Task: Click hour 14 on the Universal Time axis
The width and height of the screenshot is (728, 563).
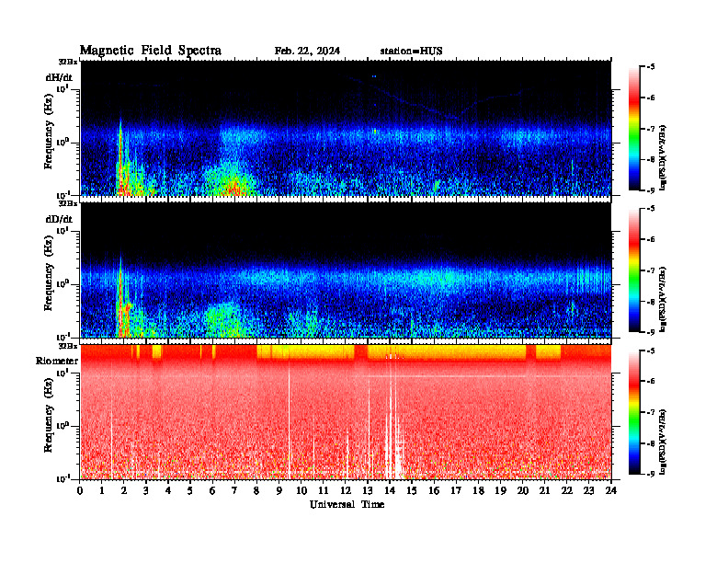Action: click(390, 491)
